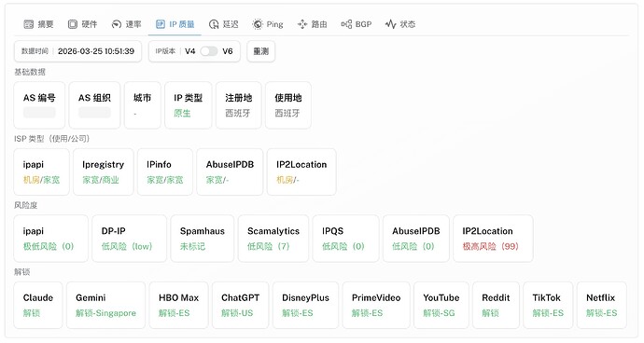
Task: Click the TikTok 解锁-ES card
Action: 548,305
